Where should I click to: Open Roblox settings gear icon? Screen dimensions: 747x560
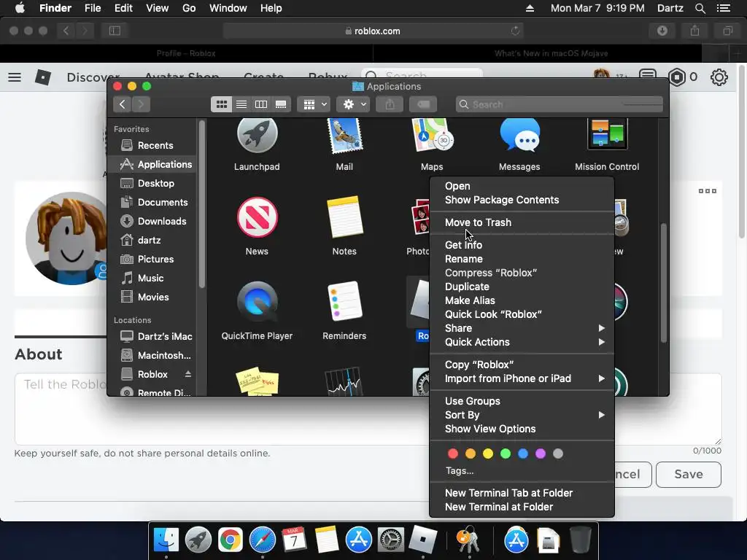[719, 77]
